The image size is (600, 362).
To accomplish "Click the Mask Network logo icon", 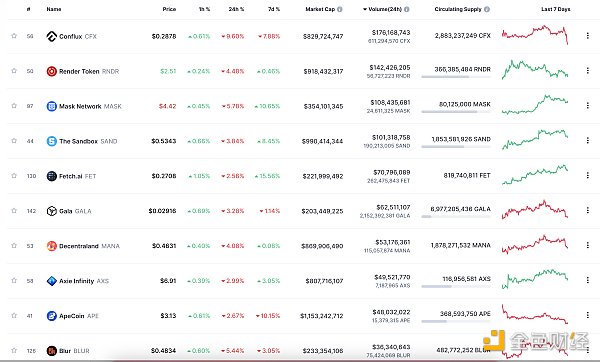I will pos(52,106).
